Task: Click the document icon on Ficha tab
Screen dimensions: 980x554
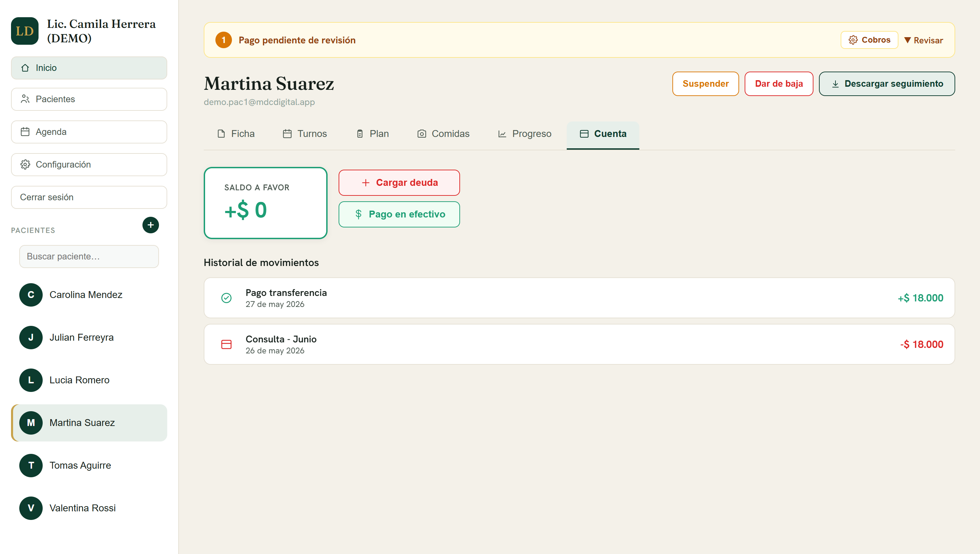Action: [221, 134]
